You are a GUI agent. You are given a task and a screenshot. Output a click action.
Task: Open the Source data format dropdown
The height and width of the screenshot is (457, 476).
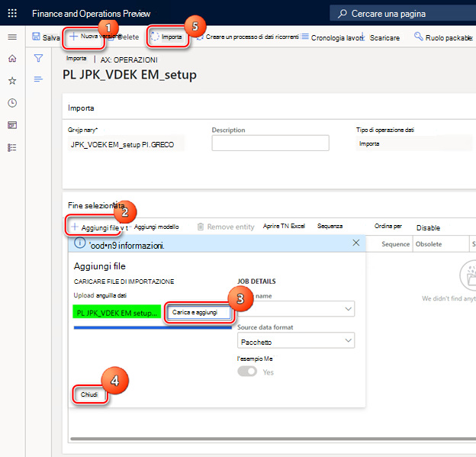(x=296, y=340)
